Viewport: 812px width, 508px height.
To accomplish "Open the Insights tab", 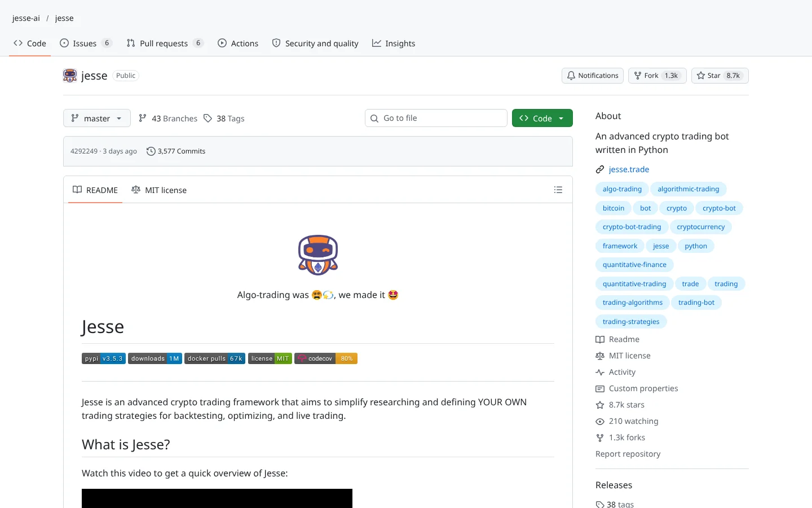I will pyautogui.click(x=394, y=43).
